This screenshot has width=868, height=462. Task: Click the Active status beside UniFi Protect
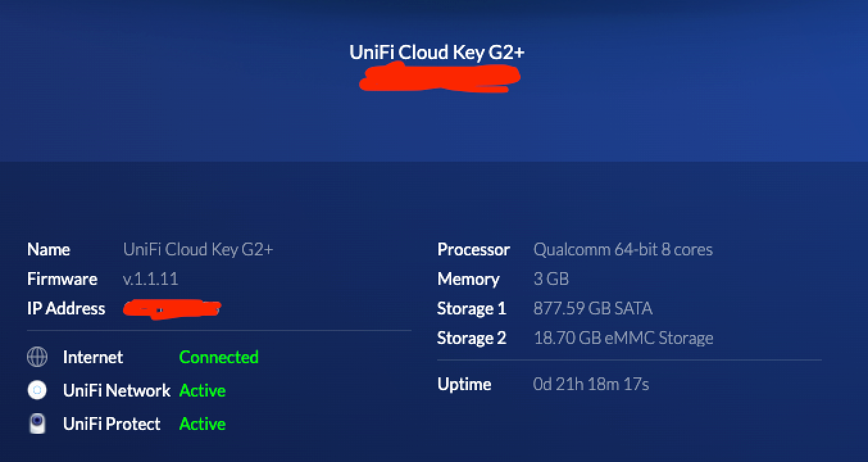203,424
